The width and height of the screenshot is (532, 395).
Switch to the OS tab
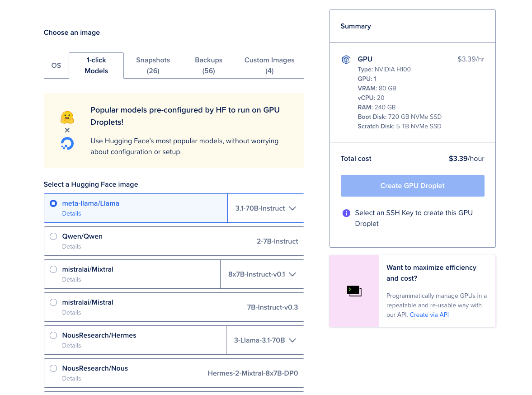(x=56, y=66)
